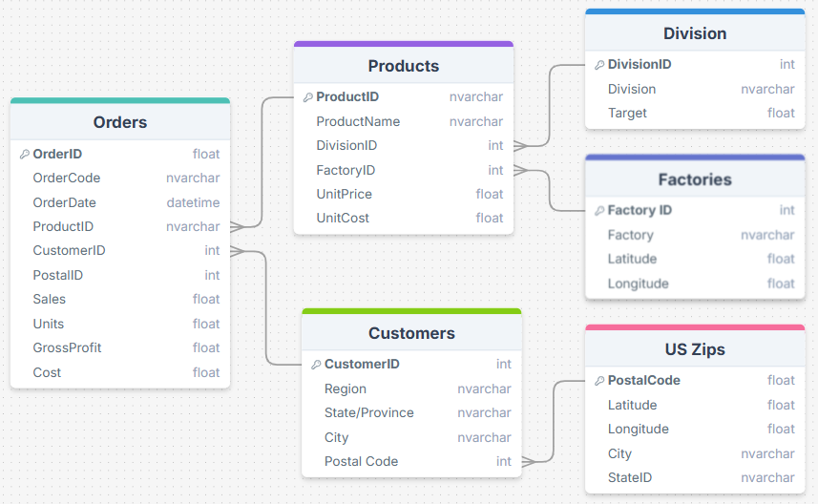Select the Products table title
Image resolution: width=818 pixels, height=504 pixels.
403,66
